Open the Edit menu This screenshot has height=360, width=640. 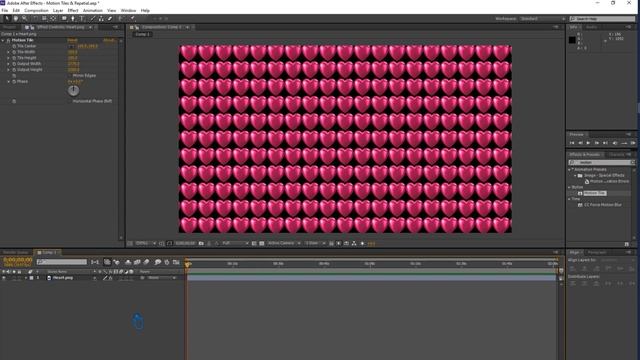pyautogui.click(x=16, y=11)
